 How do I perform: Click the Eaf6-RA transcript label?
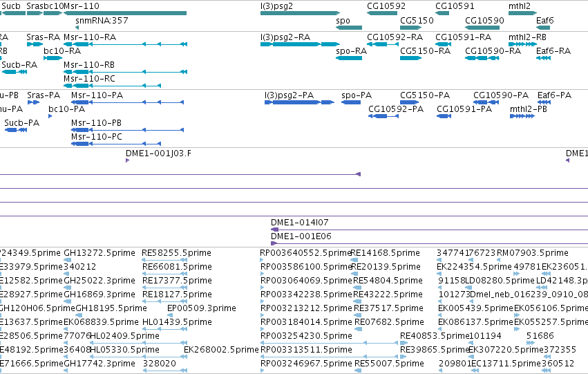(553, 51)
